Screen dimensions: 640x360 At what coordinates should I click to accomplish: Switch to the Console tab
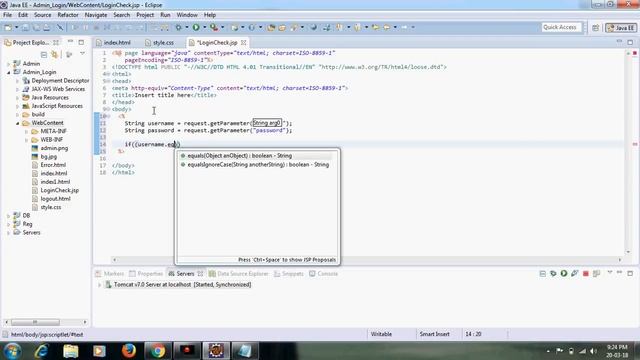pyautogui.click(x=324, y=273)
